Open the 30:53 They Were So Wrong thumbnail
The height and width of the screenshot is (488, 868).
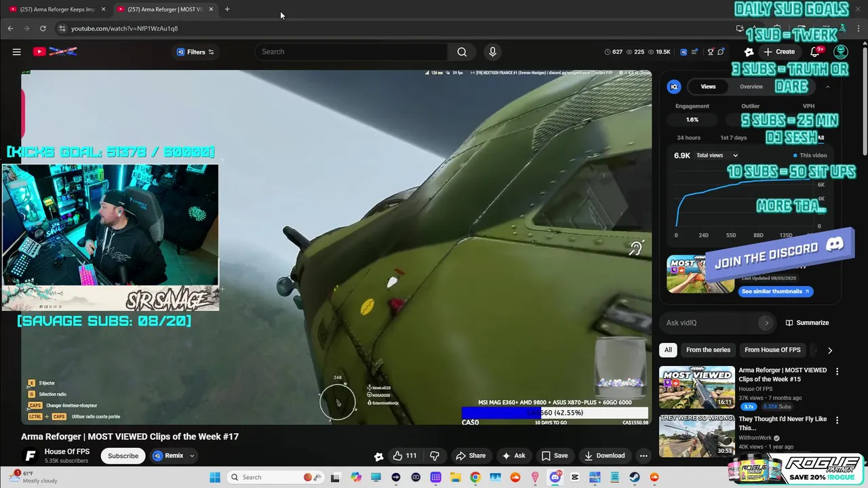696,436
